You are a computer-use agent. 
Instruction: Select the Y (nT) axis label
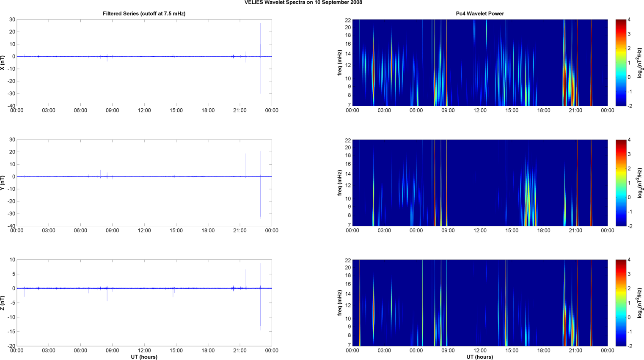click(x=3, y=183)
